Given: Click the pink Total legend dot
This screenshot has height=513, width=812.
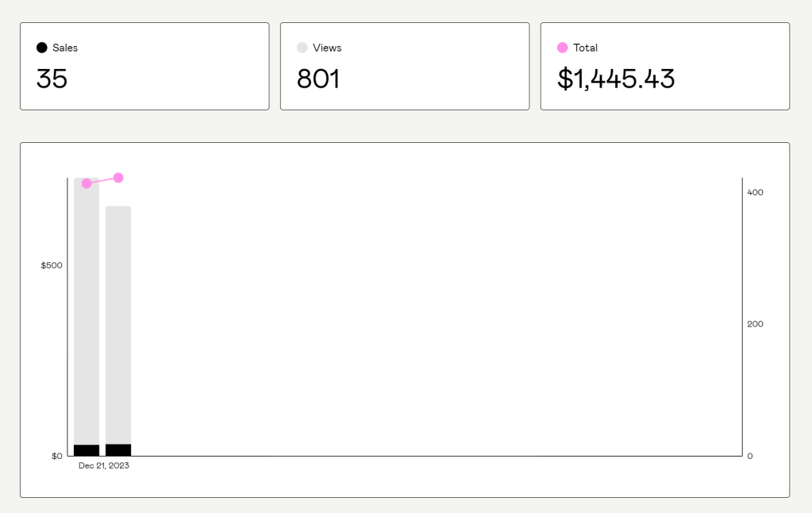Looking at the screenshot, I should click(x=563, y=48).
